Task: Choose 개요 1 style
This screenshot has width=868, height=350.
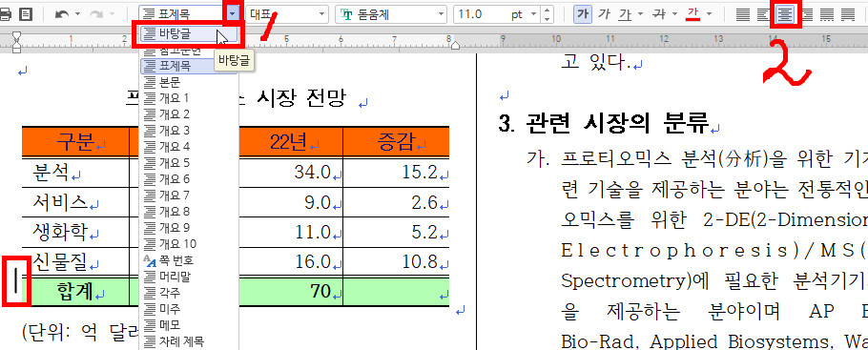Action: [188, 98]
